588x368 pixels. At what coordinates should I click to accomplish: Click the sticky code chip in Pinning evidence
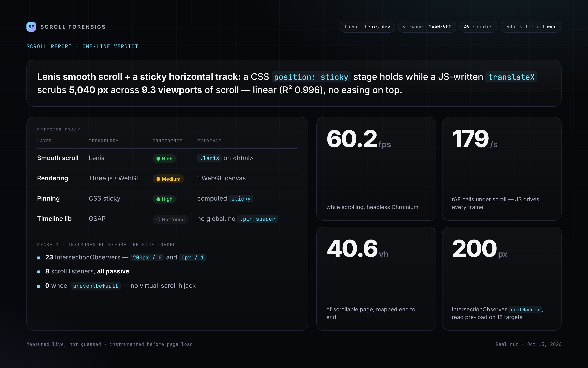(241, 199)
